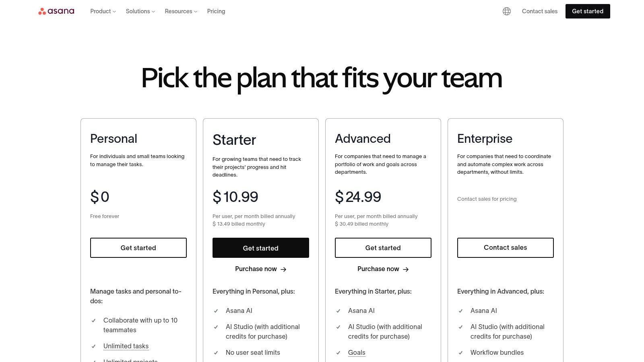This screenshot has height=362, width=644.
Task: Expand the Resources dropdown
Action: tap(181, 11)
